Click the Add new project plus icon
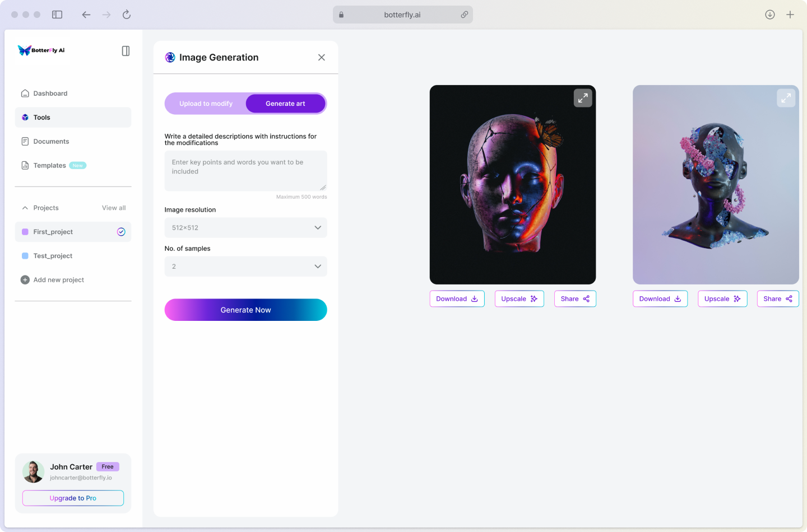 (x=25, y=280)
